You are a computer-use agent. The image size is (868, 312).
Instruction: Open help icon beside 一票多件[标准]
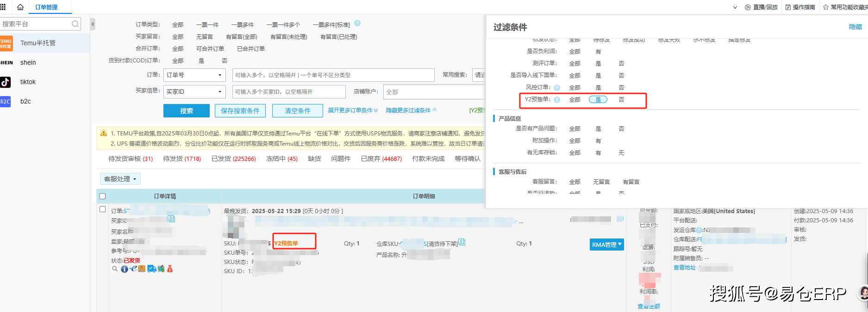tap(357, 23)
